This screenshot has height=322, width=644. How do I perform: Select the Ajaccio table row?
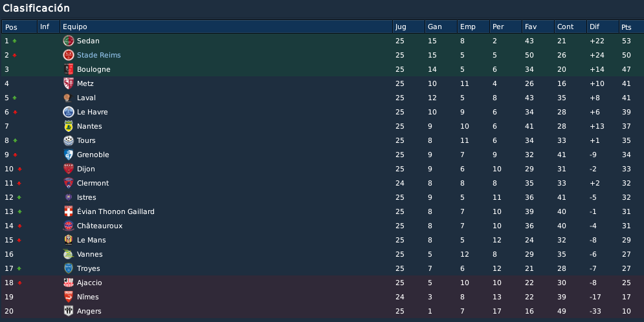[x=322, y=283]
